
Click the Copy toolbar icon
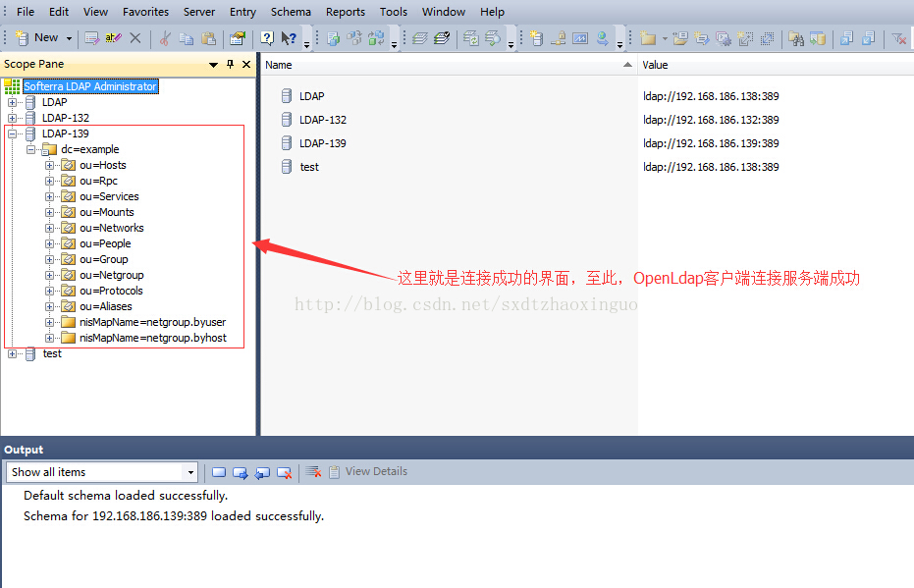(x=187, y=38)
